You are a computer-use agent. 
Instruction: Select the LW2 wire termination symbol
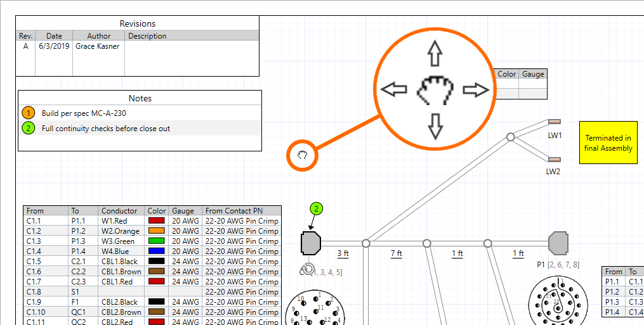555,160
